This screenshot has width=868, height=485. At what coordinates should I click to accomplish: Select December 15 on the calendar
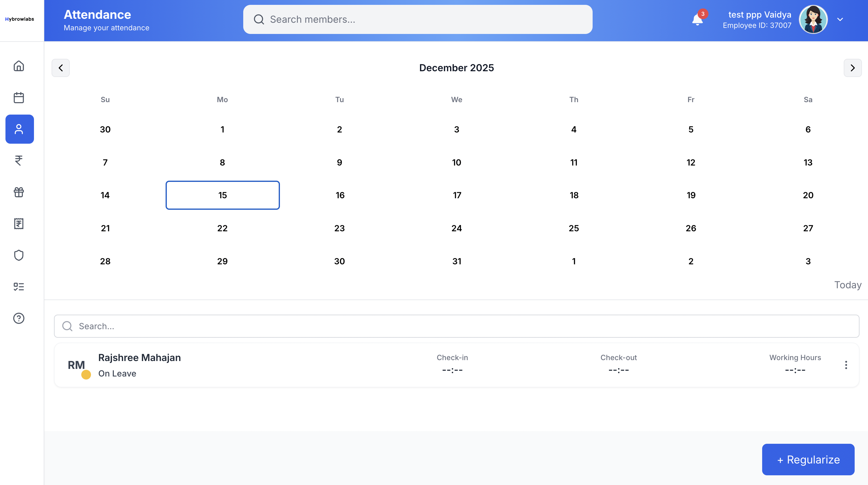[222, 195]
